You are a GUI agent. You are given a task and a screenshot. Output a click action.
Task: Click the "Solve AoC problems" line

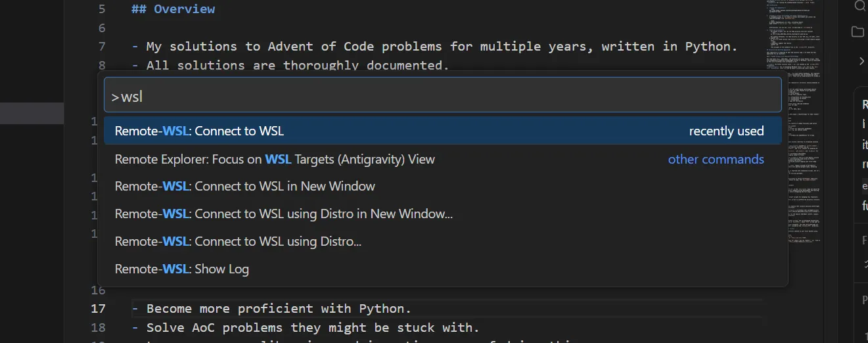[312, 327]
